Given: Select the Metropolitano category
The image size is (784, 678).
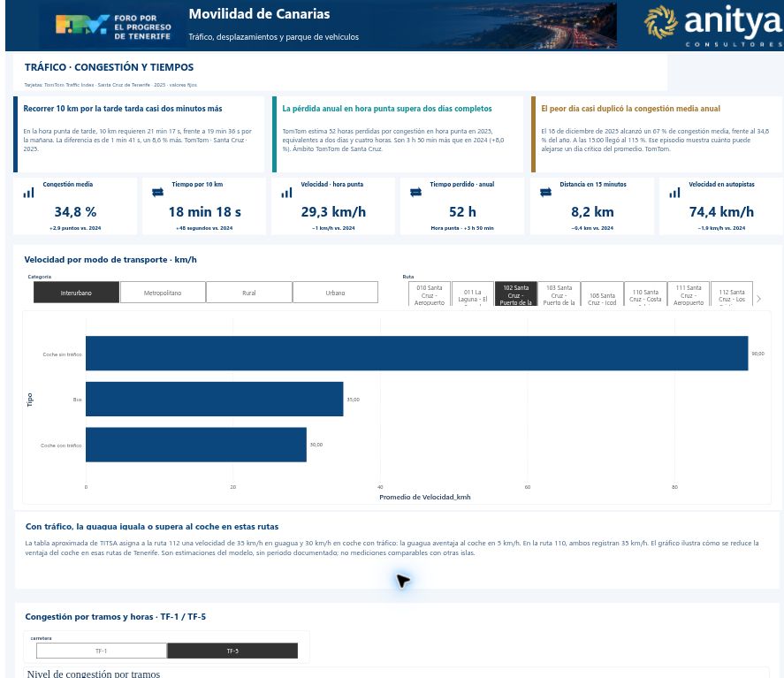Looking at the screenshot, I should [x=163, y=293].
